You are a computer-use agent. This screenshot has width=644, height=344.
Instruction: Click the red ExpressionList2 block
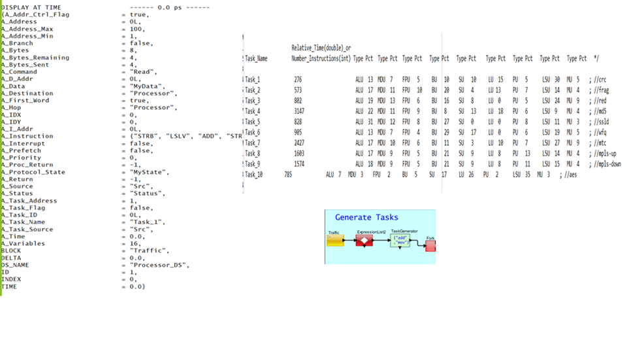point(364,241)
